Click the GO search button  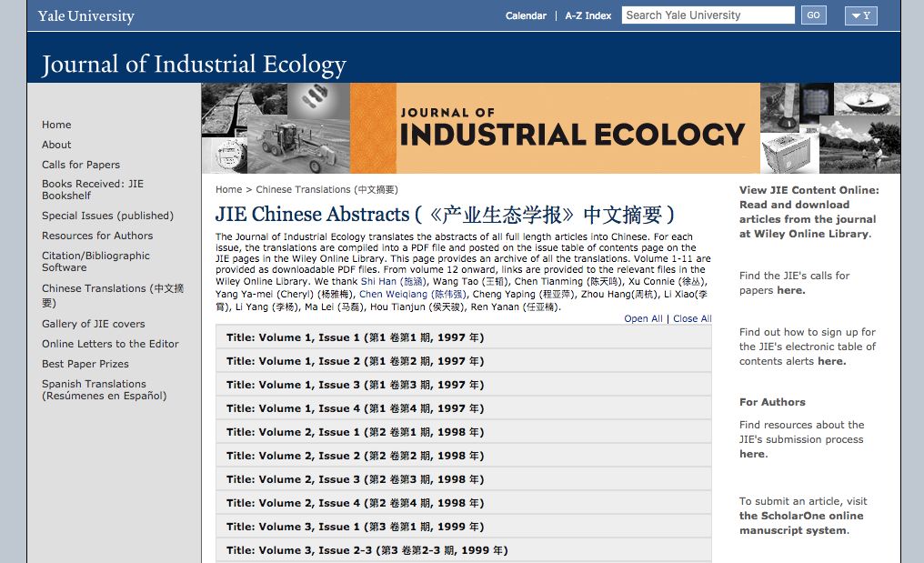(x=812, y=15)
